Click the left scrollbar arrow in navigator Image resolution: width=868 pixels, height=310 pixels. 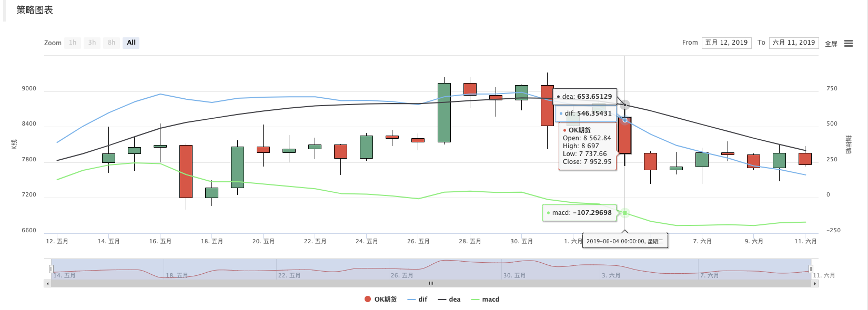pos(47,284)
